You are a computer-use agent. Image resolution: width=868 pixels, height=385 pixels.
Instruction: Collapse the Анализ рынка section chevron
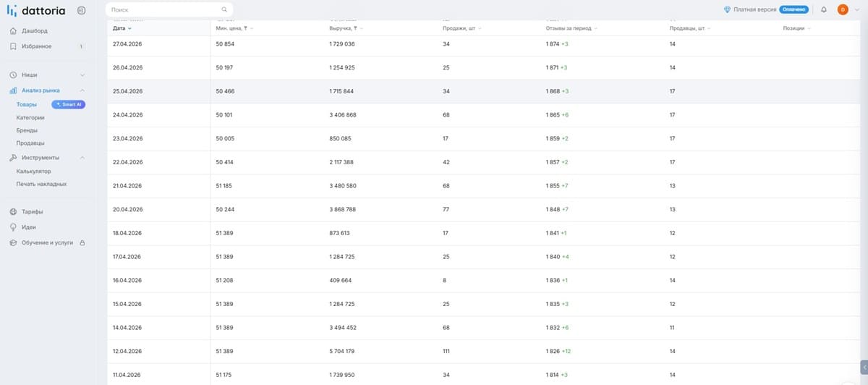click(x=82, y=90)
